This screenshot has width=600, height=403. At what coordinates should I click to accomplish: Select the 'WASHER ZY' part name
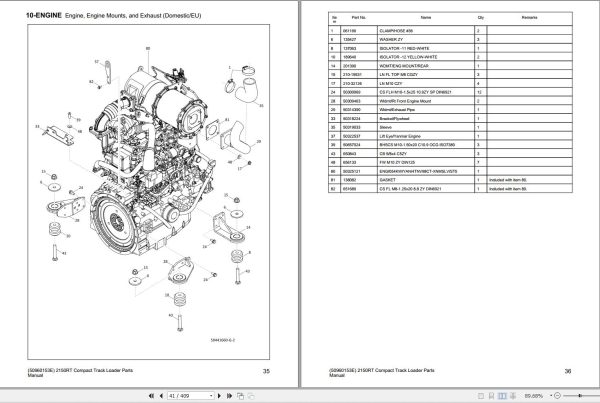391,39
